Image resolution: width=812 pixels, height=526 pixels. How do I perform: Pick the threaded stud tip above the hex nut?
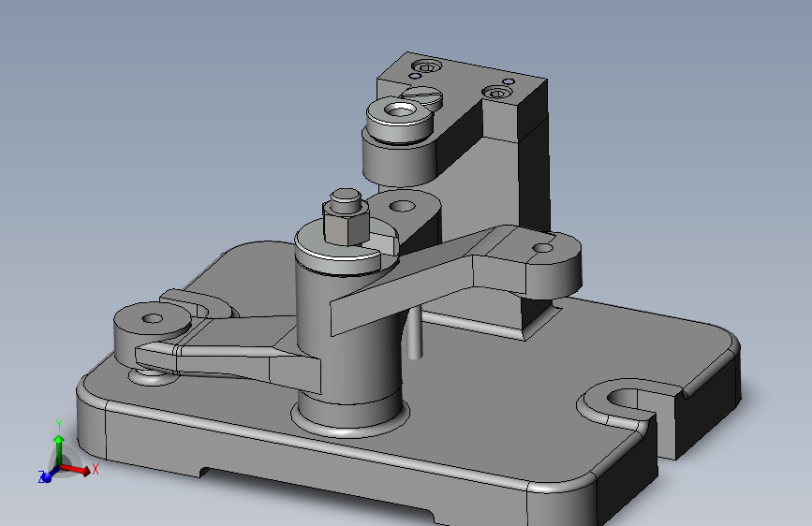[346, 199]
